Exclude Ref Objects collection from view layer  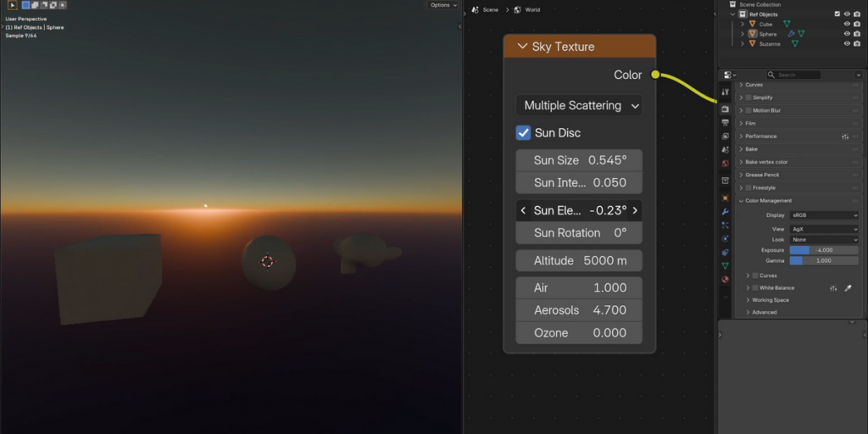[x=837, y=14]
